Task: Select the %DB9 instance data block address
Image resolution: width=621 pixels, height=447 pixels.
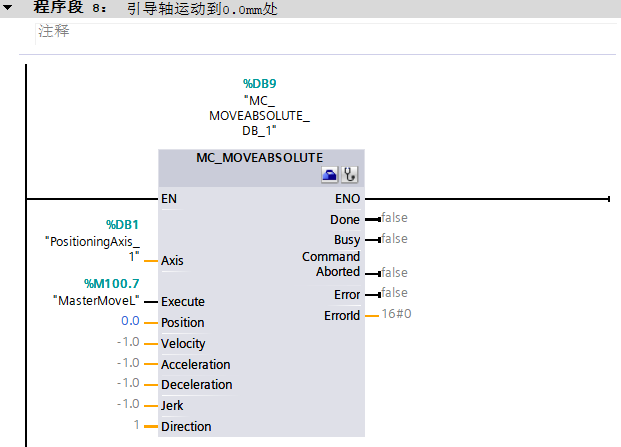Action: pyautogui.click(x=259, y=84)
